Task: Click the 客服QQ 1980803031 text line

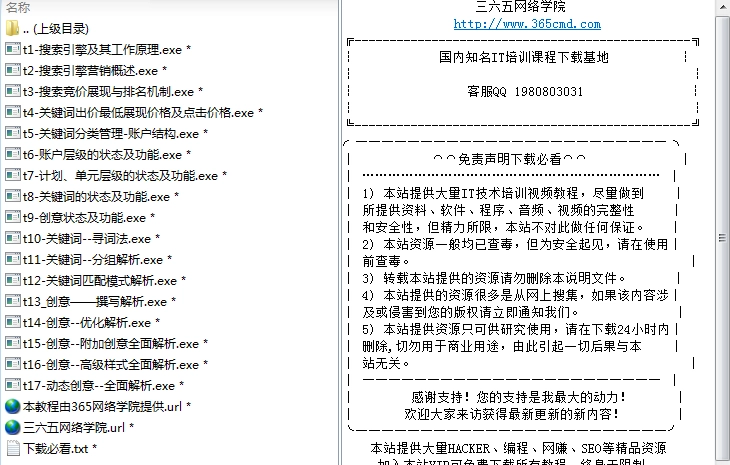Action: tap(525, 91)
